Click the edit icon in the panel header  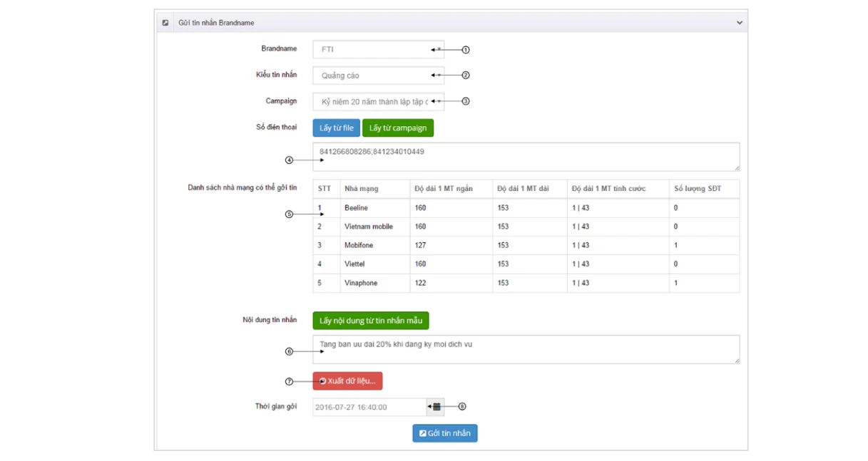point(165,23)
